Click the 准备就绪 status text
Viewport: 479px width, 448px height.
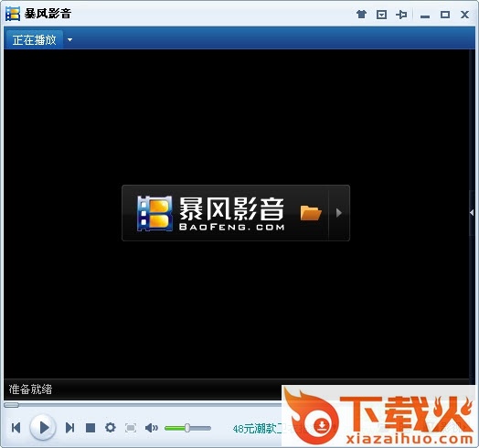pyautogui.click(x=30, y=389)
